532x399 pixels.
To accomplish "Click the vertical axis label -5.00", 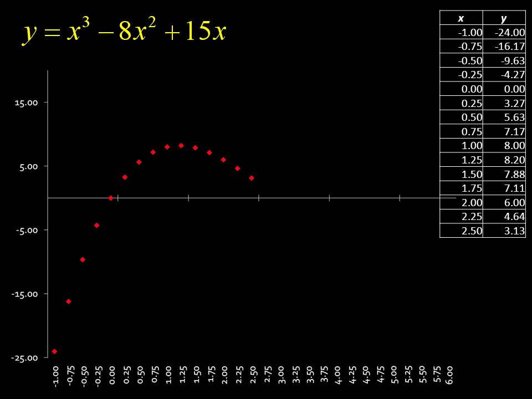I will pos(27,230).
